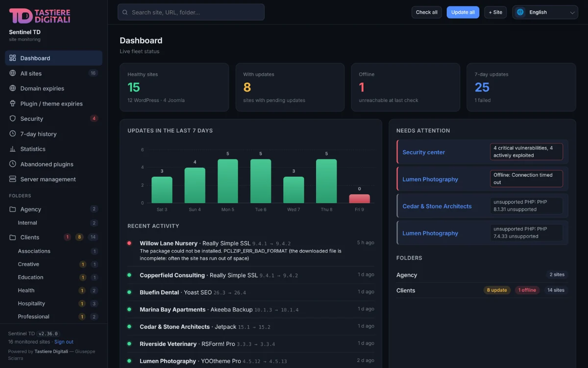Screen dimensions: 588x368
Task: Click the red status dot for Willow Lane Nursery
Action: pos(129,243)
